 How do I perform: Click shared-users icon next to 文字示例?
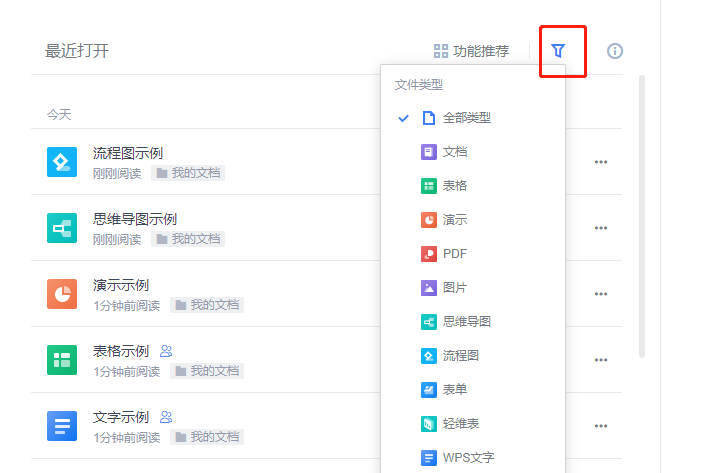click(x=166, y=417)
